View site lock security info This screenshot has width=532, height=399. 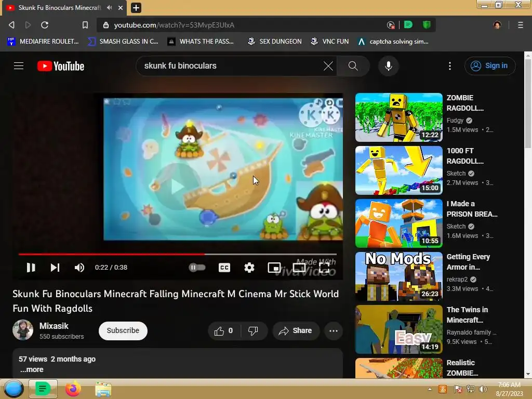coord(106,25)
